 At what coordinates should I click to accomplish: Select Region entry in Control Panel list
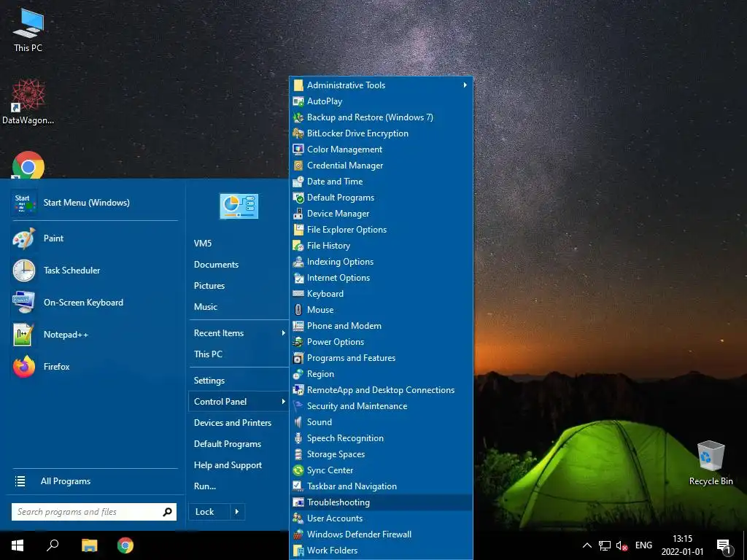click(381, 374)
